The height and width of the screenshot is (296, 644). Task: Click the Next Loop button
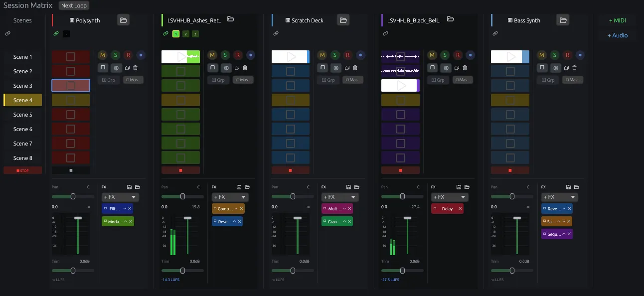(74, 5)
